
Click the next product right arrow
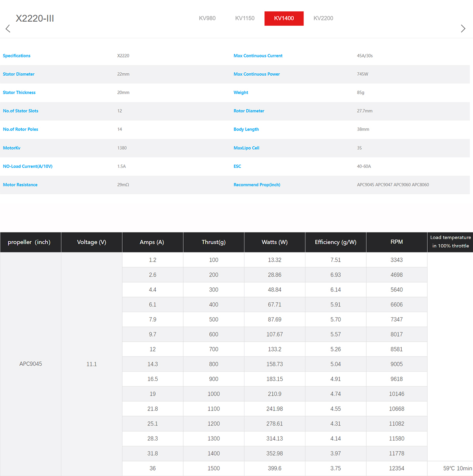pyautogui.click(x=463, y=28)
